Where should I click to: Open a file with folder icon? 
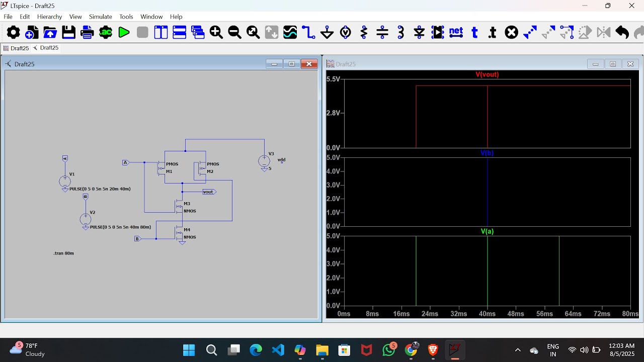[50, 33]
